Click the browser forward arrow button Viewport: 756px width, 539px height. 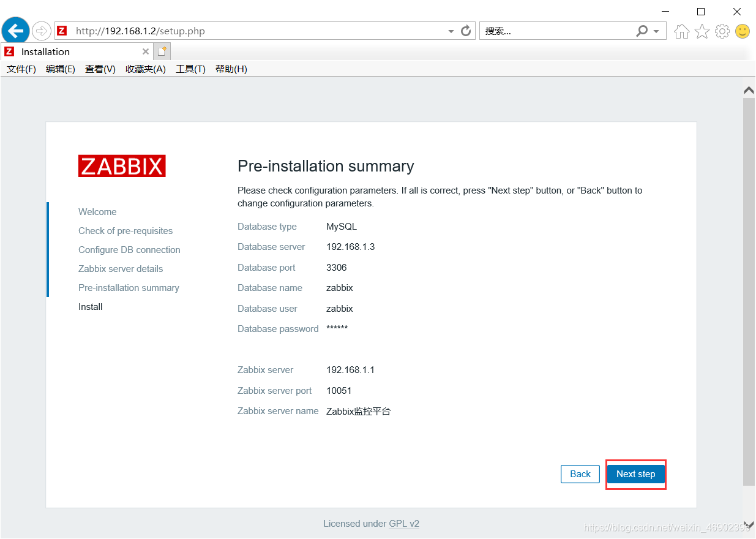point(42,31)
